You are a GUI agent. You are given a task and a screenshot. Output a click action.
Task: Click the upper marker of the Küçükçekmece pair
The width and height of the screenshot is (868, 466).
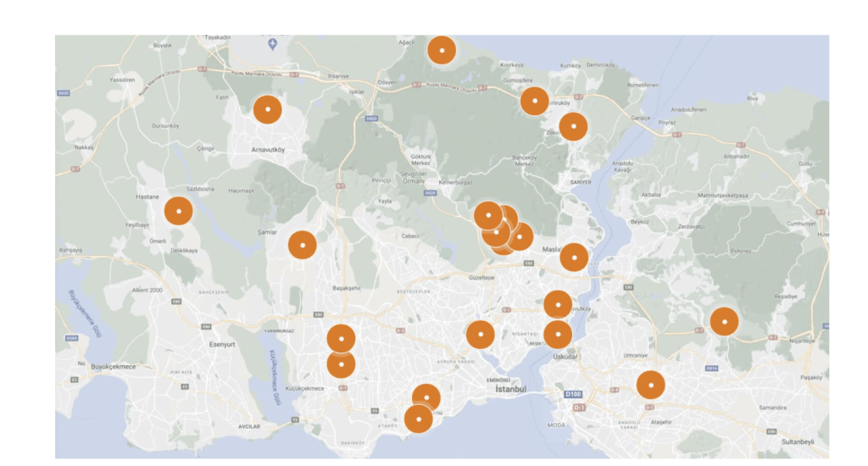(341, 338)
